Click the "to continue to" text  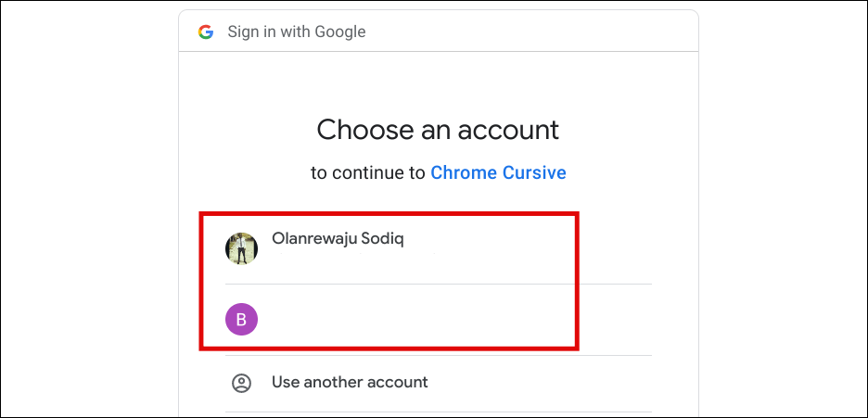click(368, 172)
